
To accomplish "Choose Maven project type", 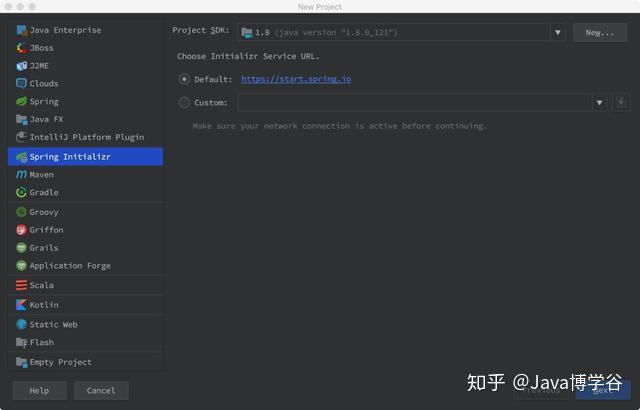I will coord(85,175).
